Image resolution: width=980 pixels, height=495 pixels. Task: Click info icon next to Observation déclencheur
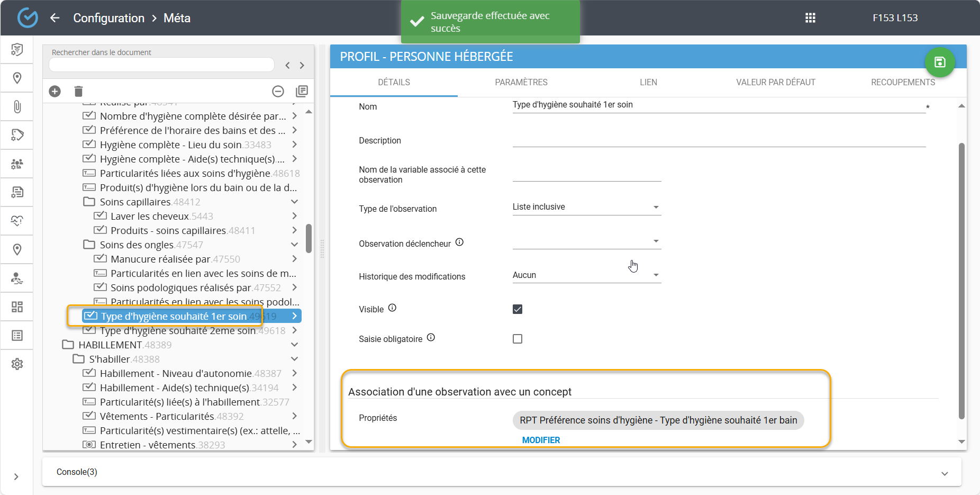pos(459,242)
